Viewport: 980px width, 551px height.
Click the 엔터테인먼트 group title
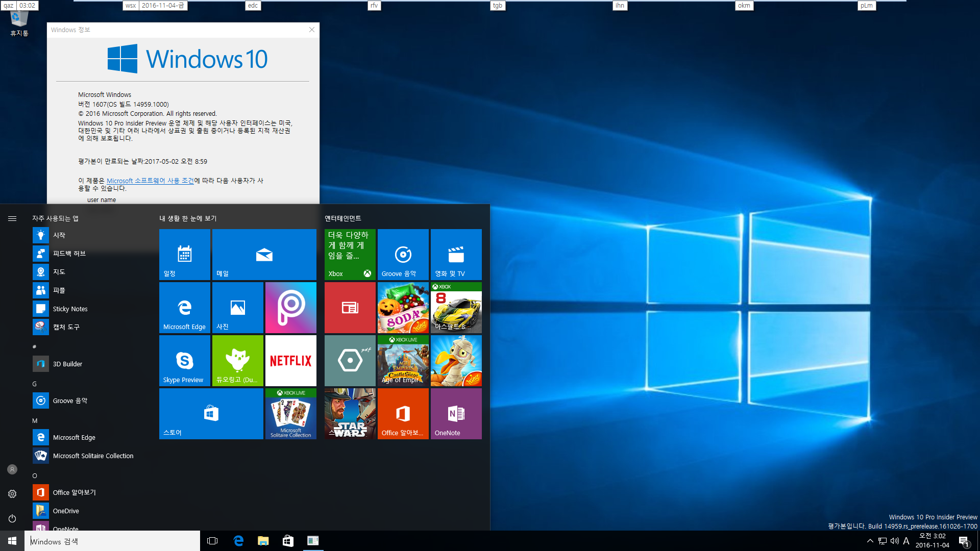(x=343, y=218)
